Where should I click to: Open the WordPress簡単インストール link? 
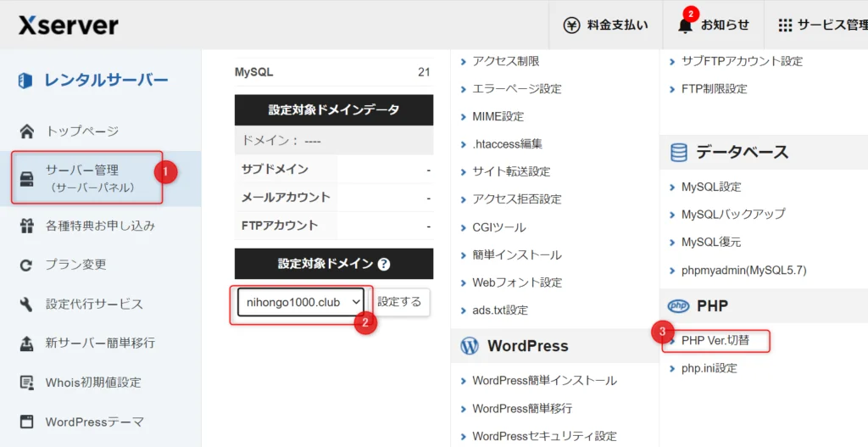click(x=544, y=381)
